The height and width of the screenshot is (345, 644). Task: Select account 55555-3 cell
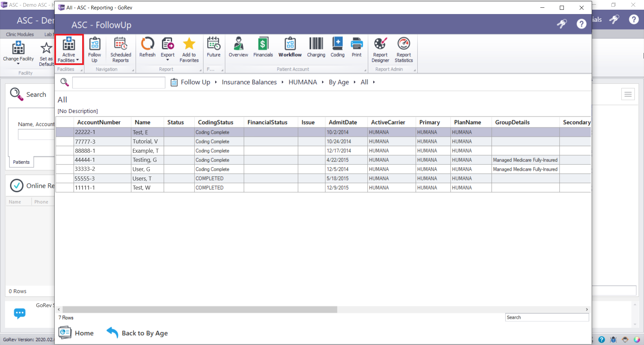pyautogui.click(x=102, y=179)
